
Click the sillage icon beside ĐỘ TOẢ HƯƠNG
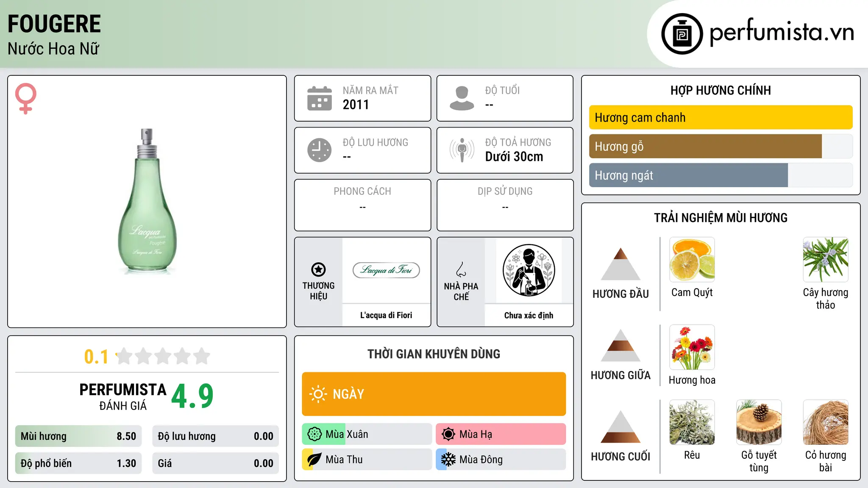coord(462,150)
